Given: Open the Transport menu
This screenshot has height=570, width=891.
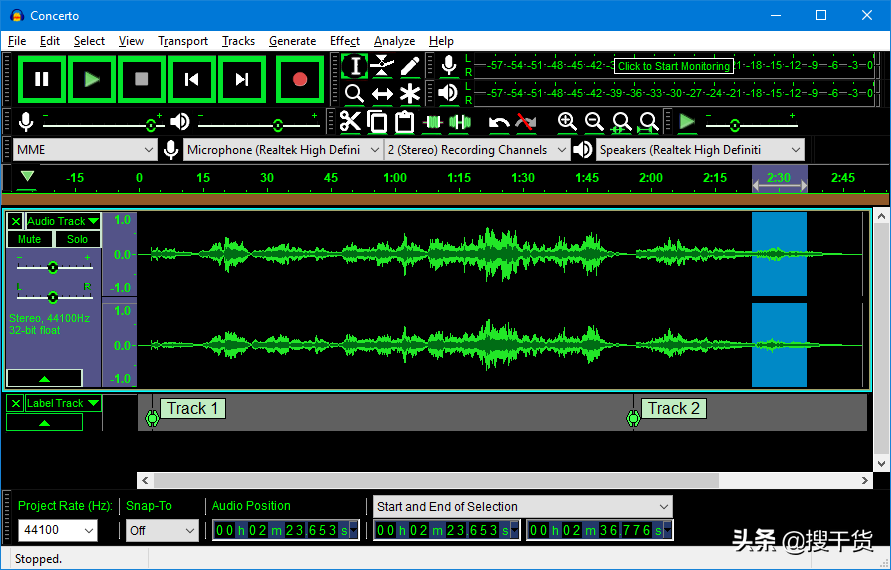Looking at the screenshot, I should (183, 41).
